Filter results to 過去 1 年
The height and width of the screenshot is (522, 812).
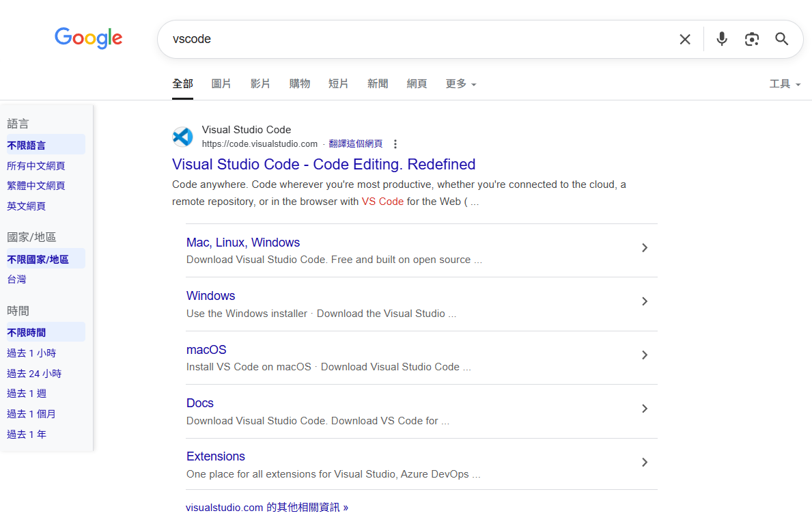coord(27,435)
